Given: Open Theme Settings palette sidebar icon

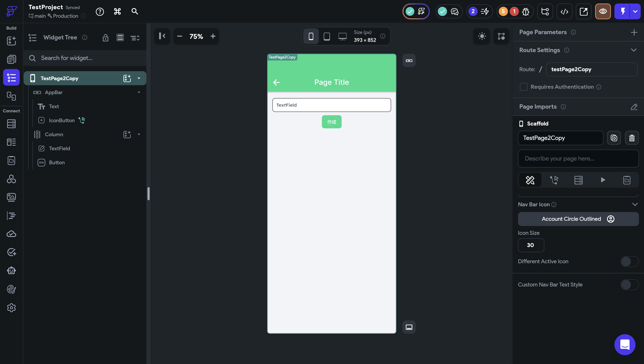Looking at the screenshot, I should [11, 289].
